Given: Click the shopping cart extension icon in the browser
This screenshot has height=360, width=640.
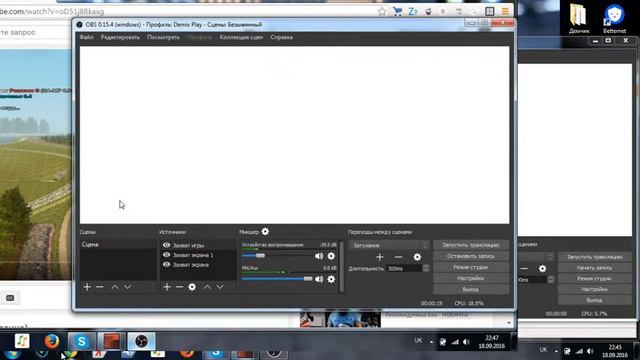Looking at the screenshot, I should click(397, 11).
